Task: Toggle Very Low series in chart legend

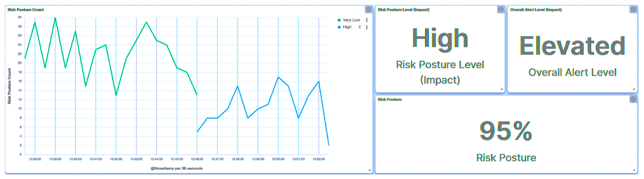Action: click(x=351, y=20)
